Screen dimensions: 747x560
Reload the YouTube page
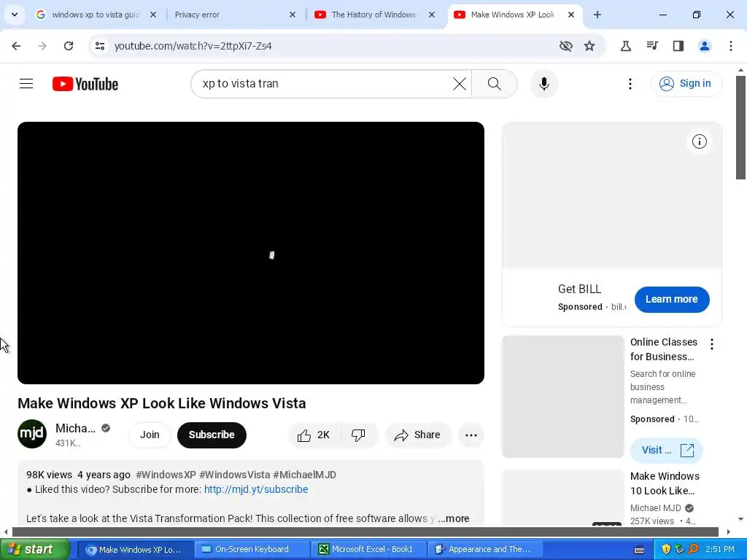coord(69,46)
